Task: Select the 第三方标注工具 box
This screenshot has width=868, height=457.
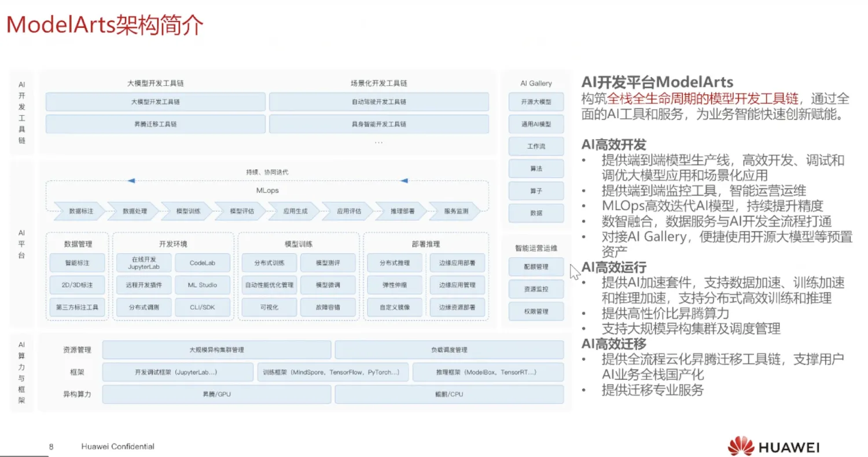Action: 78,307
